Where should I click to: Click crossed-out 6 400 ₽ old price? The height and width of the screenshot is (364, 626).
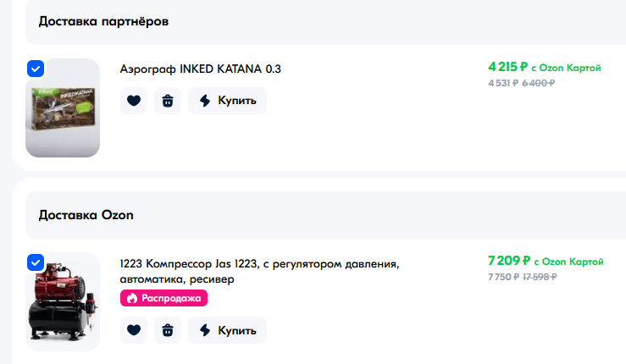click(x=538, y=83)
